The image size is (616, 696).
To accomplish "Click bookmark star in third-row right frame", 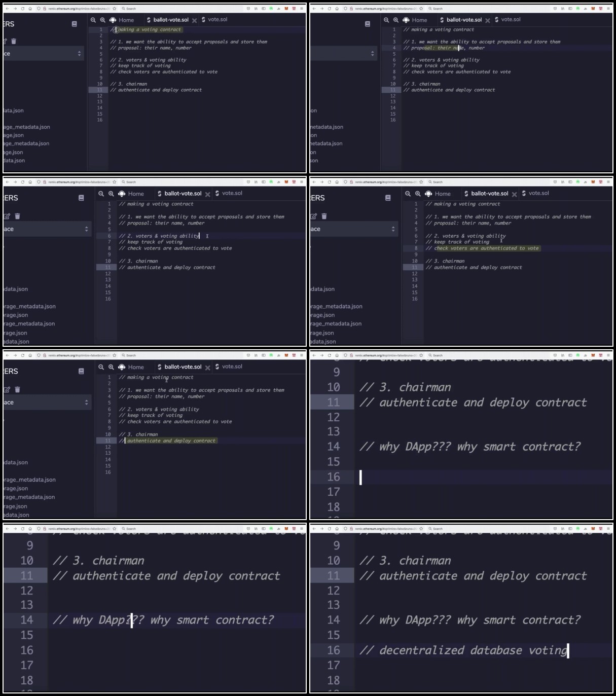I will tap(421, 355).
